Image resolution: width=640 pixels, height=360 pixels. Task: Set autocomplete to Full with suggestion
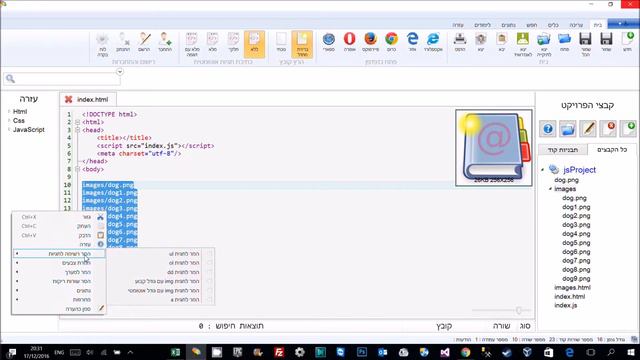tap(191, 44)
